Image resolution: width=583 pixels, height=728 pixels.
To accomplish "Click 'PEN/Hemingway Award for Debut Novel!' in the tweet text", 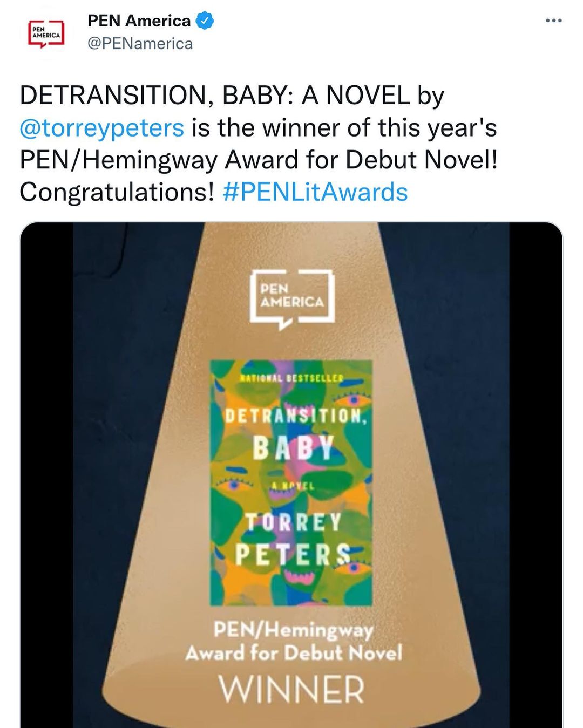I will [x=258, y=160].
